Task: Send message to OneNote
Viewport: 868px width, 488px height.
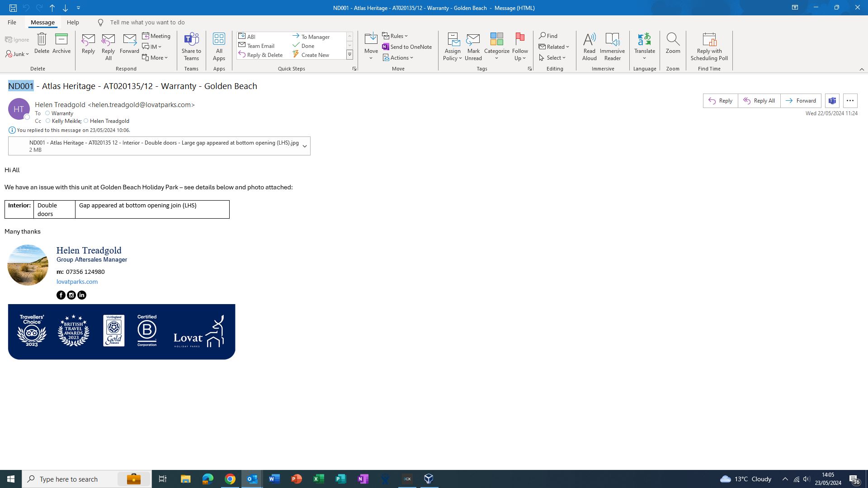Action: (x=407, y=47)
